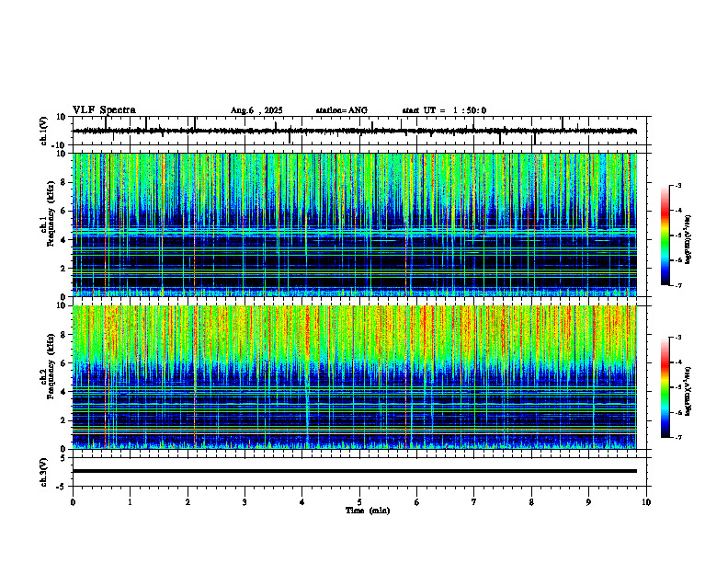Click the ch.1(V) waveform axis label
This screenshot has height=563, width=728.
click(x=44, y=131)
